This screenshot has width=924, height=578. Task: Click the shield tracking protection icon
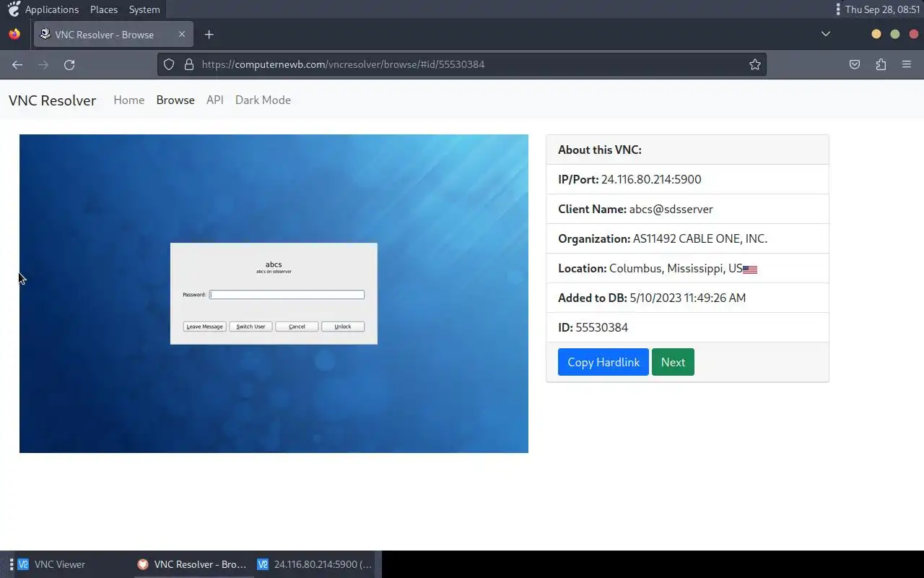[169, 64]
